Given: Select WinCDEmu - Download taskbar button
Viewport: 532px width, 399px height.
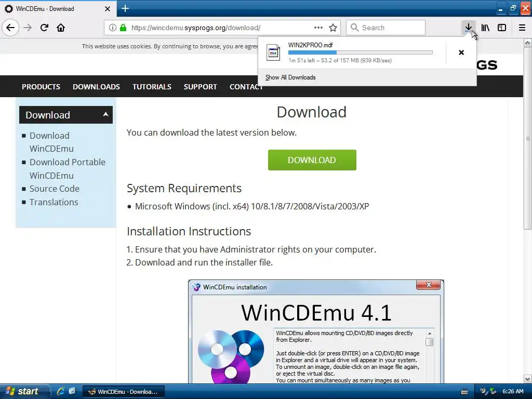Looking at the screenshot, I should pos(124,392).
